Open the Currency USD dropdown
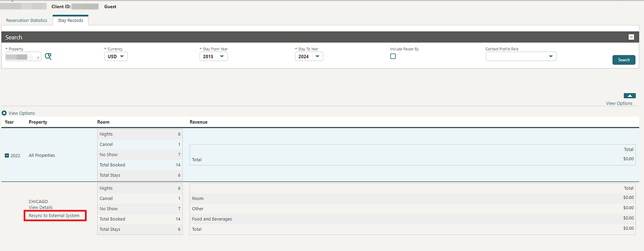644x251 pixels. [116, 57]
